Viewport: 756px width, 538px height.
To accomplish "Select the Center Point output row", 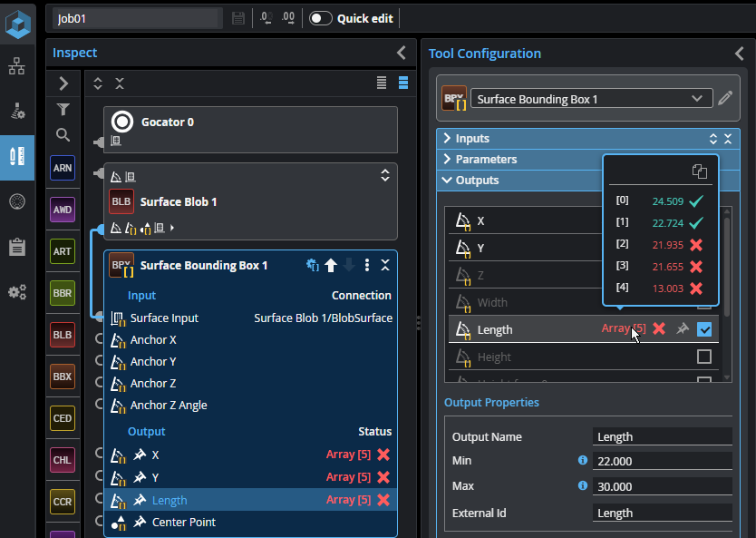I will click(183, 522).
